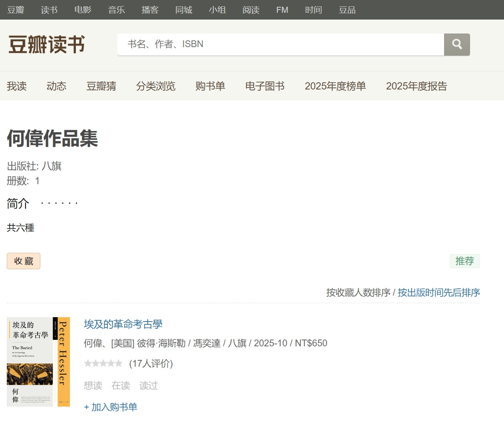
Task: Click the 出版社: 八旗 text
Action: coord(34,166)
